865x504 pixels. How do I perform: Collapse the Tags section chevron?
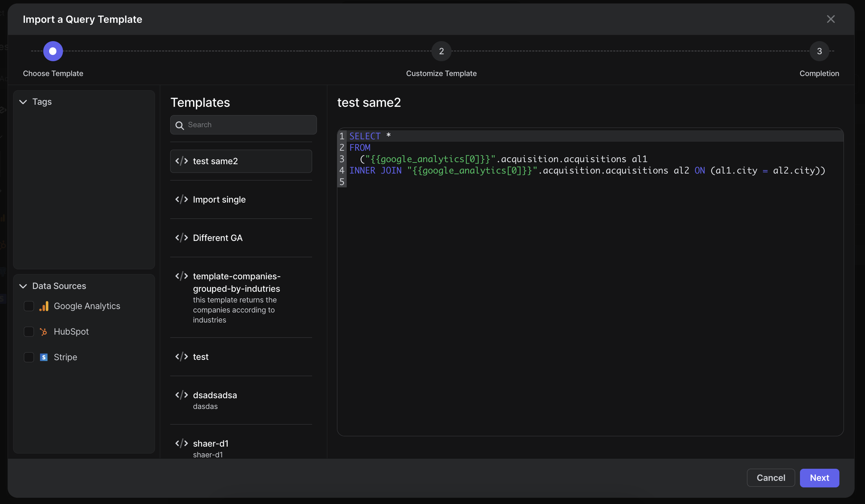pyautogui.click(x=23, y=102)
